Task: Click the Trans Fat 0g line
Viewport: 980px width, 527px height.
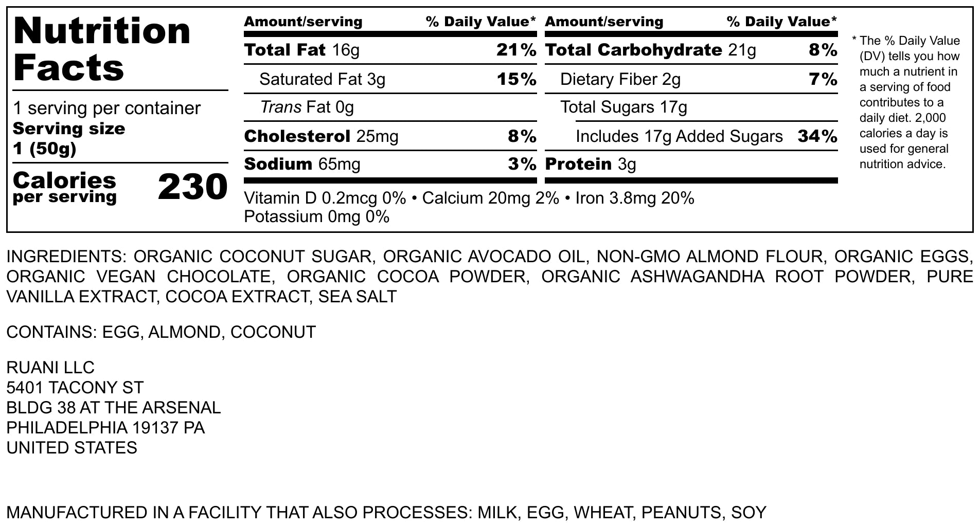Action: 307,107
